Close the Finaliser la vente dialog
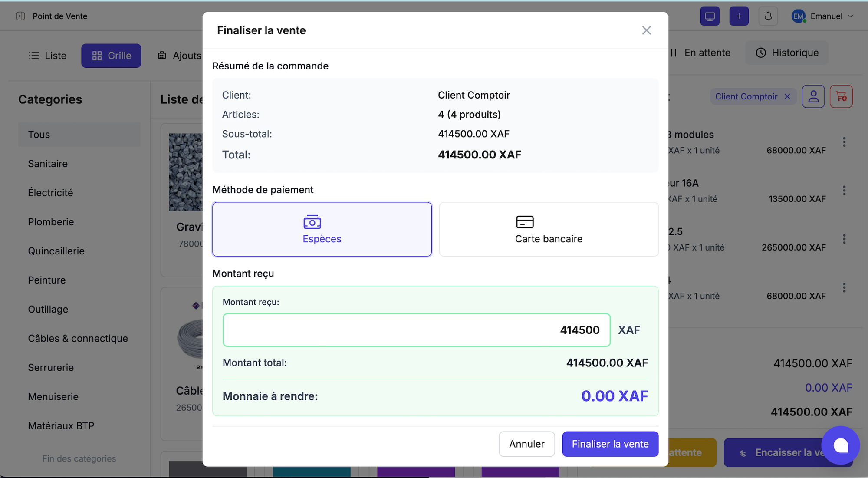This screenshot has height=478, width=868. [646, 30]
